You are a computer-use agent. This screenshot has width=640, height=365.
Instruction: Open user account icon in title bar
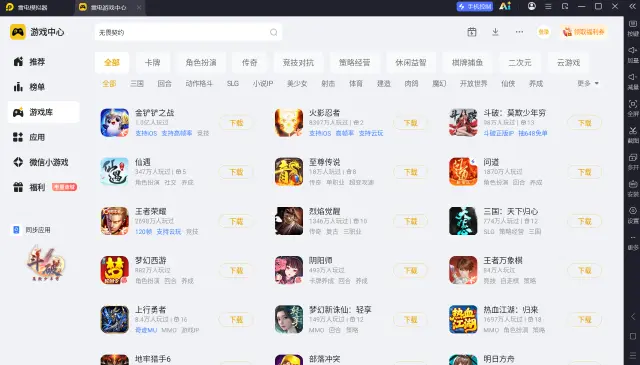(531, 7)
